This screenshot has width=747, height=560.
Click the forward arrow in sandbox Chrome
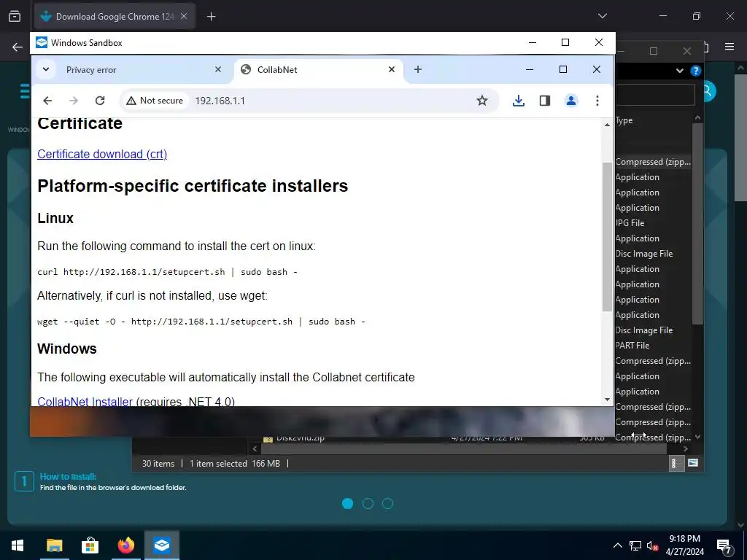74,101
